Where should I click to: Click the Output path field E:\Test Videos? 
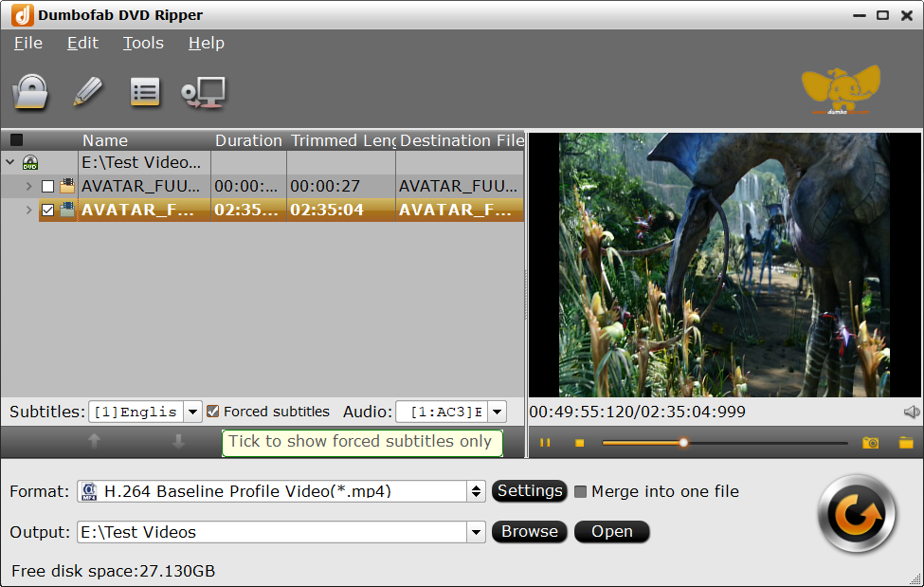click(272, 532)
